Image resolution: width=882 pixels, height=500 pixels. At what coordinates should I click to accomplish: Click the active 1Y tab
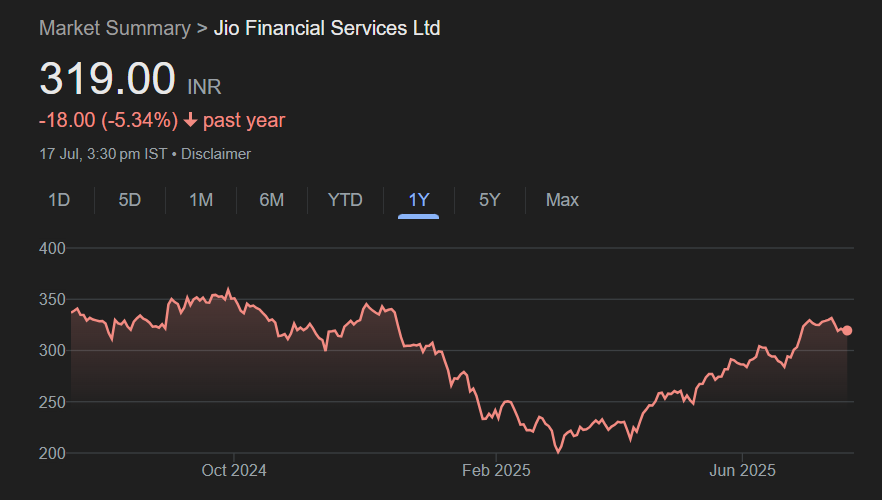click(419, 200)
